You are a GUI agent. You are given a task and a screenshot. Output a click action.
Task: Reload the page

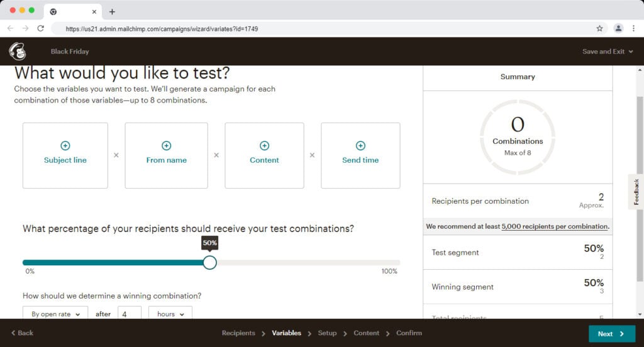pyautogui.click(x=41, y=28)
